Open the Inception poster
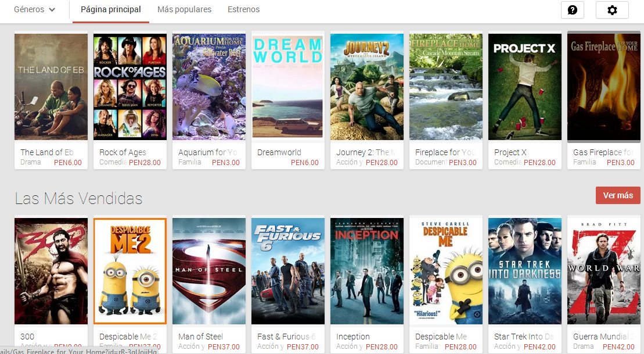The width and height of the screenshot is (644, 354). pyautogui.click(x=367, y=271)
